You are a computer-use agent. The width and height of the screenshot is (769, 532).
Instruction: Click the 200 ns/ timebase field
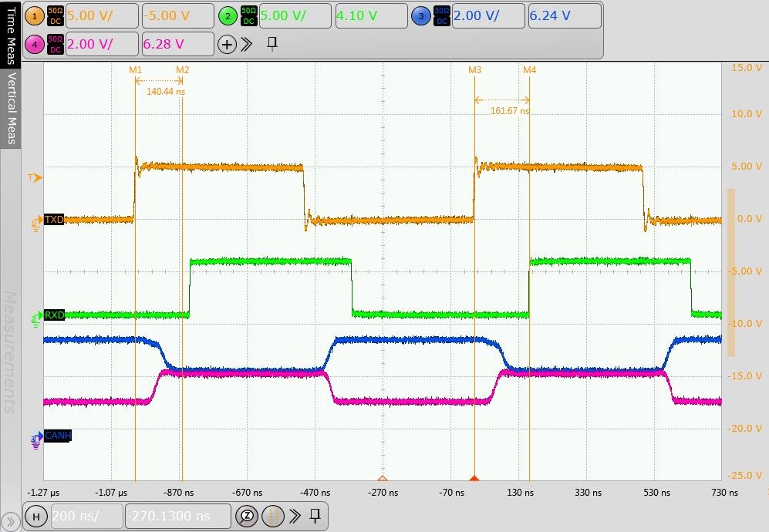86,516
